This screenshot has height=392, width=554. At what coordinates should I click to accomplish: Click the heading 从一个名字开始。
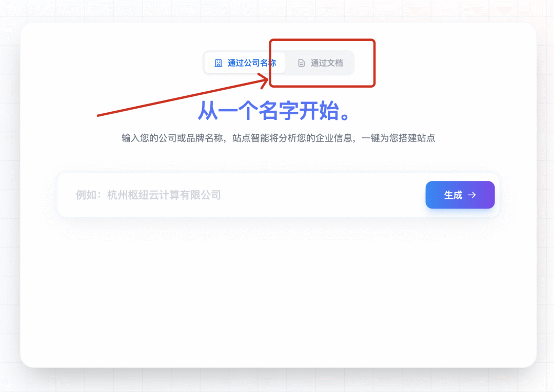pos(274,111)
